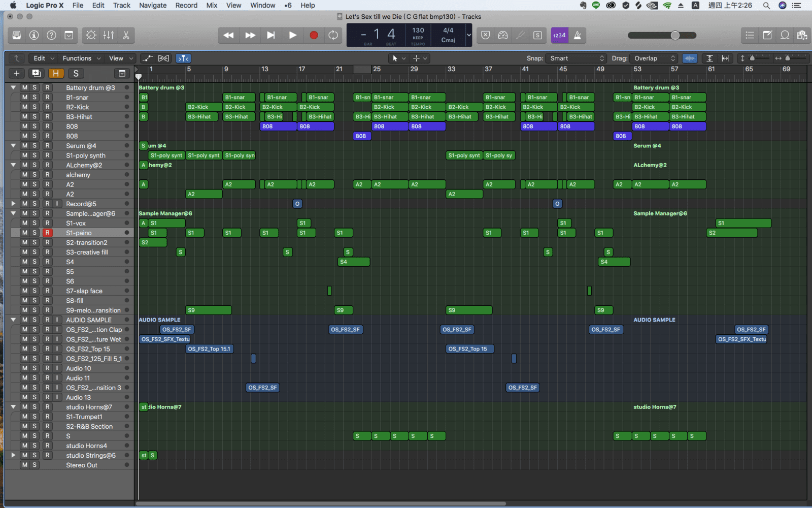
Task: Open the Window menu
Action: point(262,5)
